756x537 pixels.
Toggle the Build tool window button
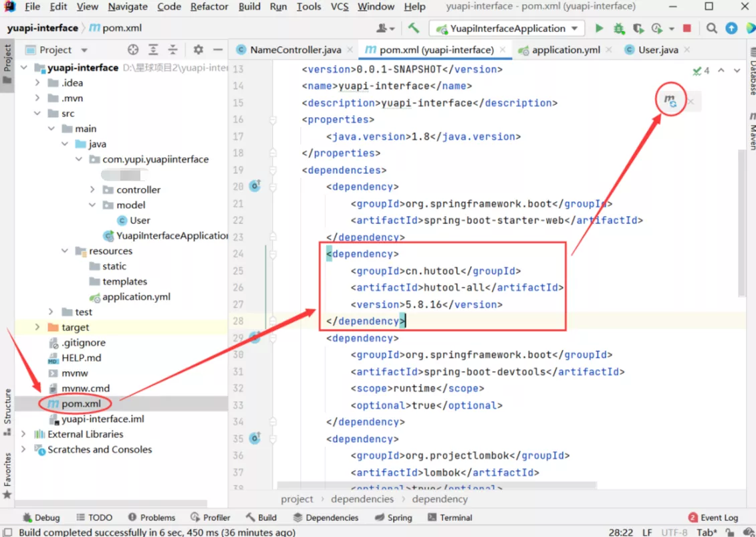pos(261,518)
